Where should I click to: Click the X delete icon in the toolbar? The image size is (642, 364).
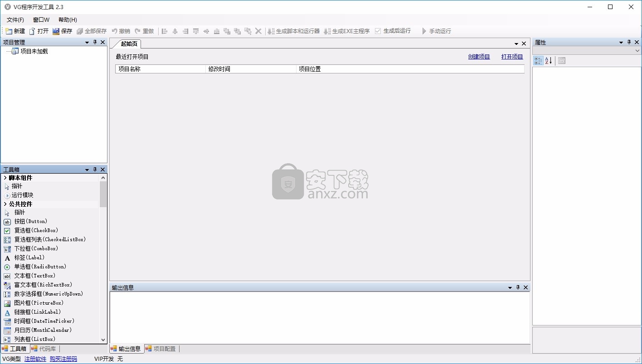click(x=258, y=31)
